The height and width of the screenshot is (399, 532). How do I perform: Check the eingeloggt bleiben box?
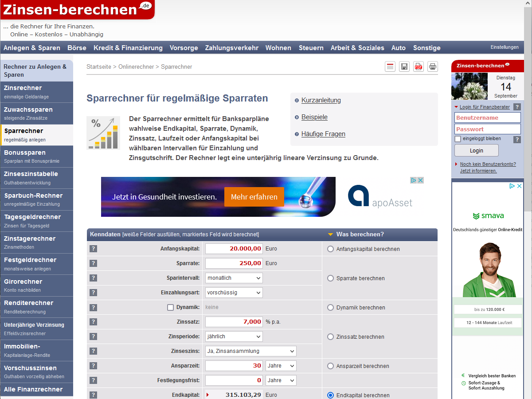(458, 139)
